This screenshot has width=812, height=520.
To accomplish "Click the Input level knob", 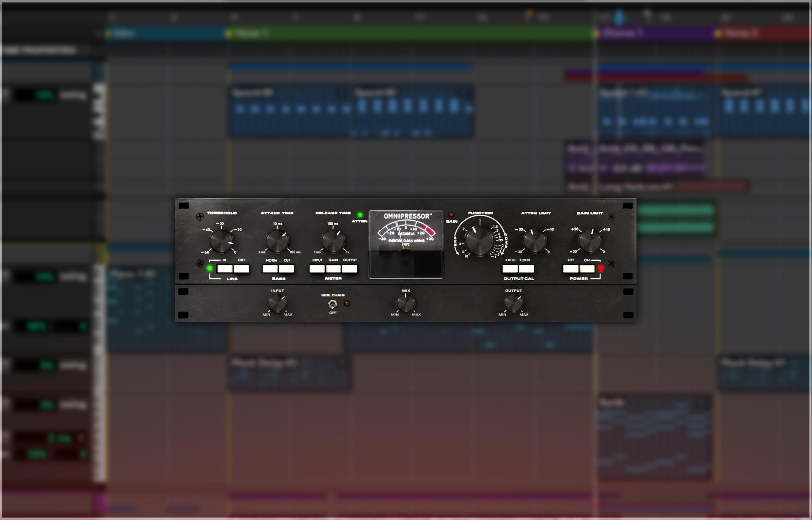I will tap(277, 304).
